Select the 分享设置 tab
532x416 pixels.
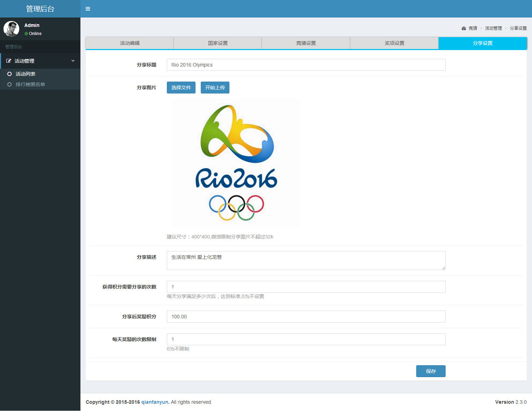tap(483, 43)
